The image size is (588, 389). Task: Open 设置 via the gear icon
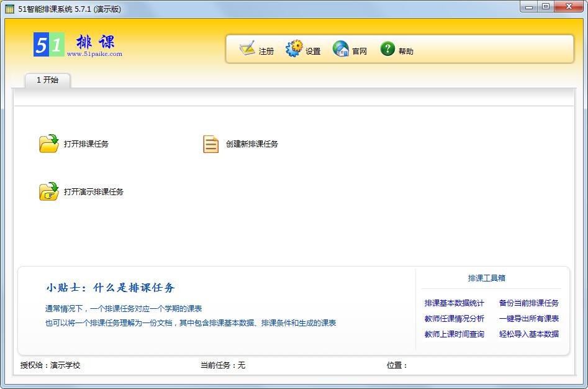tap(294, 49)
